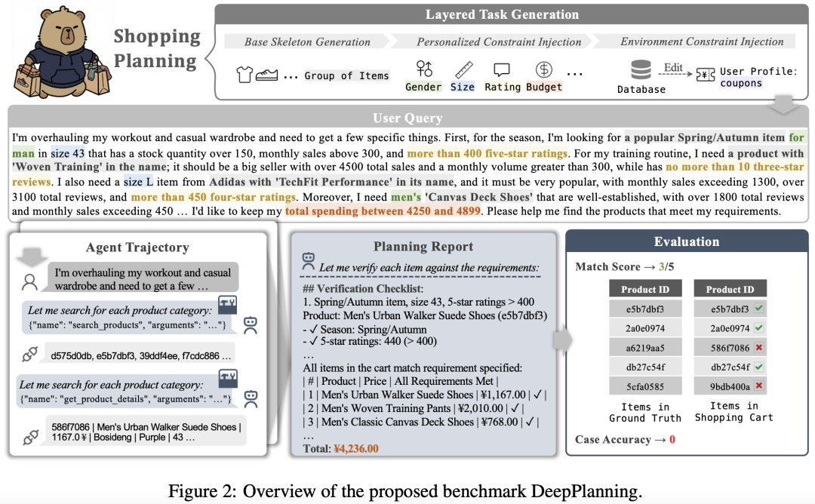The height and width of the screenshot is (504, 815).
Task: Click the sneaker icon beside Group of Items
Action: (266, 75)
